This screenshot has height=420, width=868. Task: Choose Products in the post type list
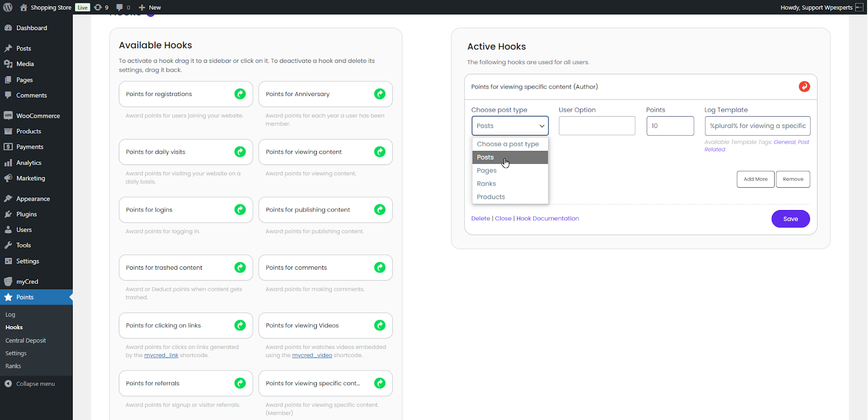pos(490,197)
